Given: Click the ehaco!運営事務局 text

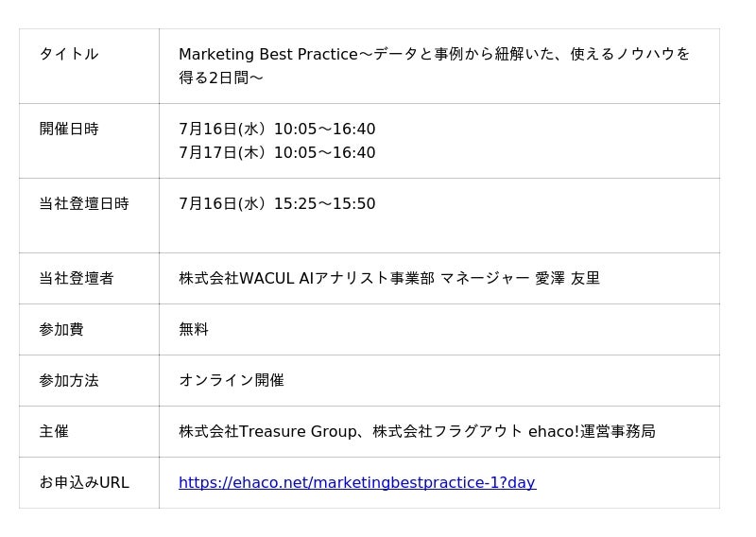Looking at the screenshot, I should coord(593,431).
